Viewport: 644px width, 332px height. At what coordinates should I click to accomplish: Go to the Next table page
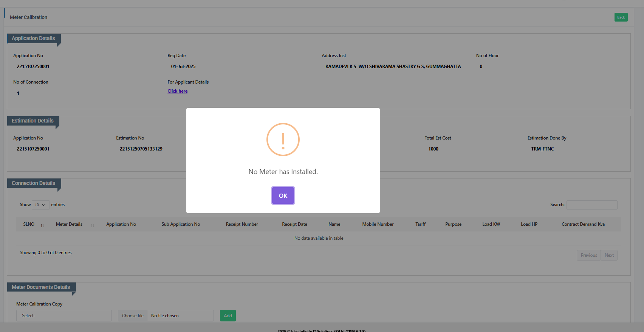609,255
